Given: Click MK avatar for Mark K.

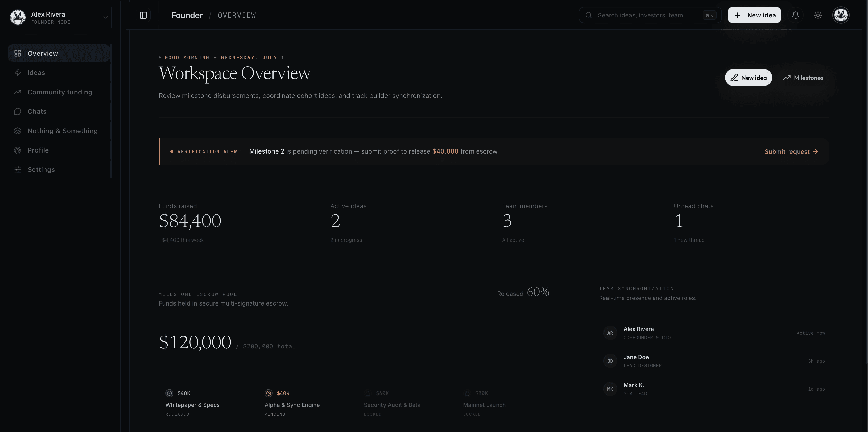Looking at the screenshot, I should [610, 389].
